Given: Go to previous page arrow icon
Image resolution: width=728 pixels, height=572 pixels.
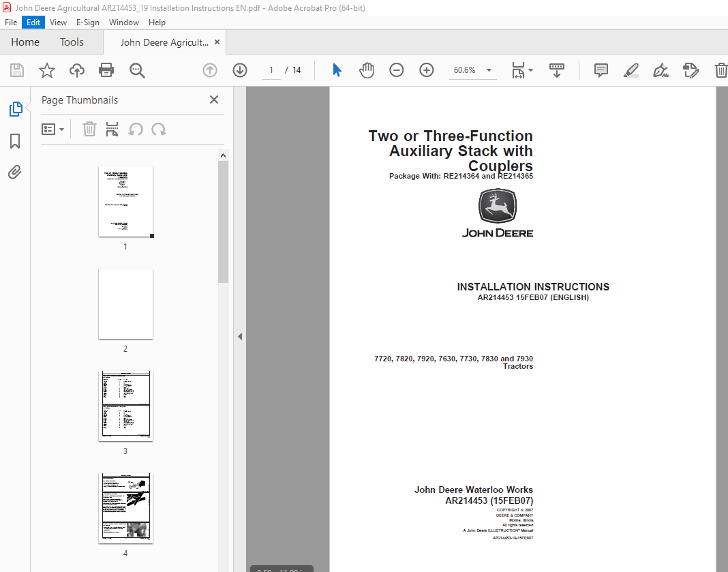Looking at the screenshot, I should [210, 70].
